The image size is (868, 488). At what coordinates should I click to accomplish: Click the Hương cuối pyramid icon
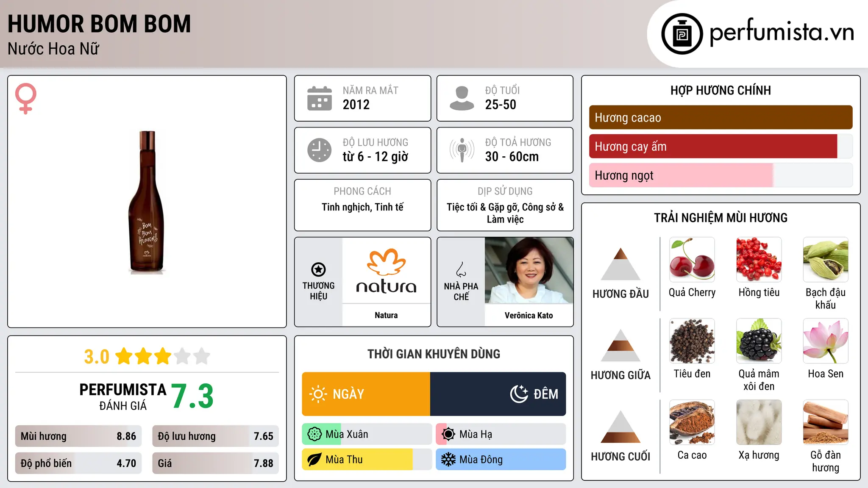[x=620, y=427]
